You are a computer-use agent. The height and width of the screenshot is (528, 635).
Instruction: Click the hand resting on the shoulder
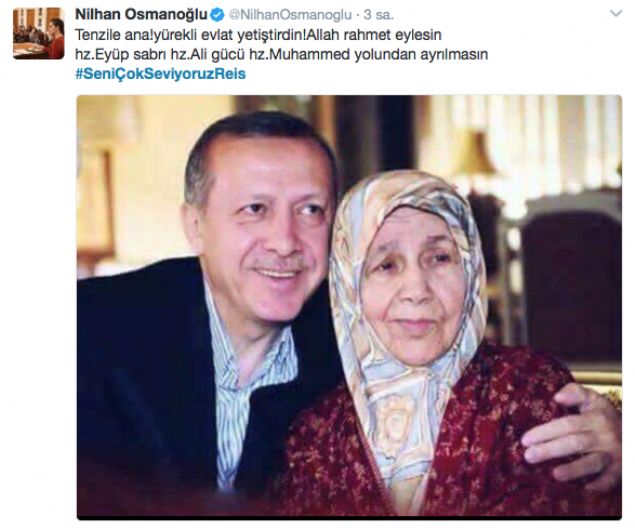pos(575,435)
